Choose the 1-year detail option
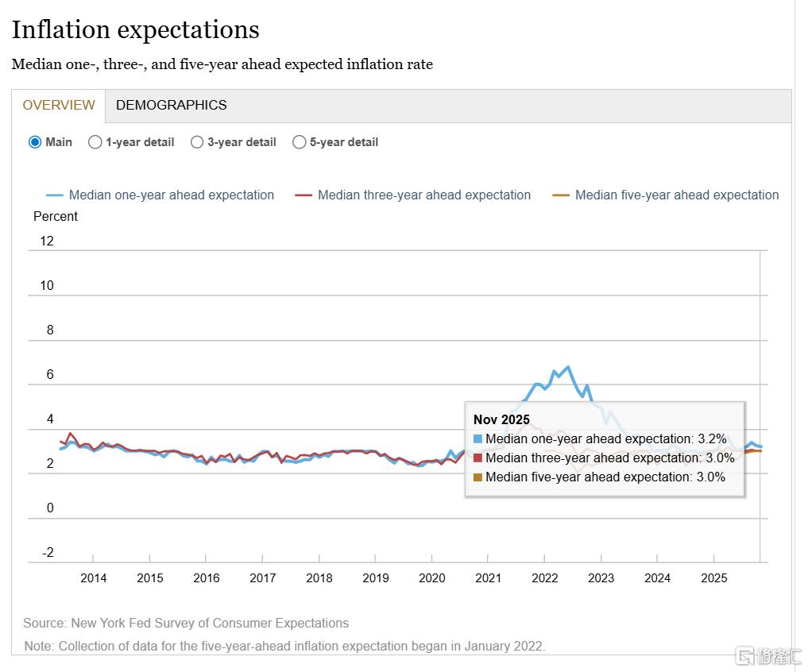 coord(95,142)
